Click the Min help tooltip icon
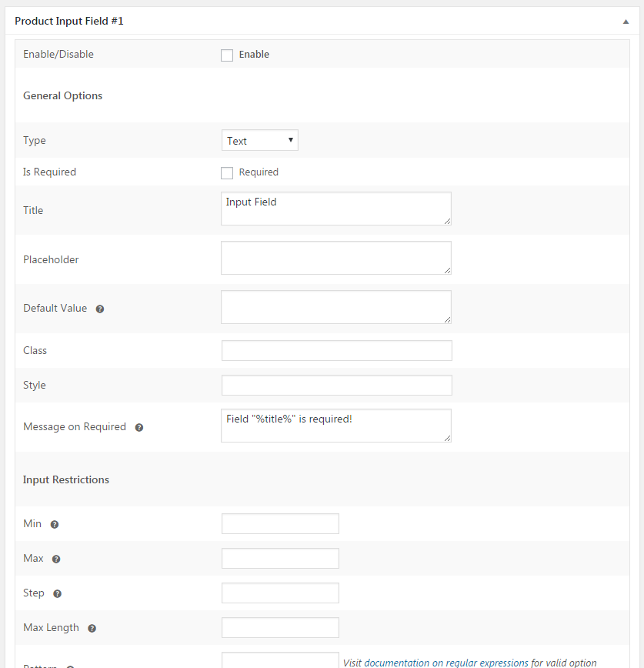 pos(55,524)
